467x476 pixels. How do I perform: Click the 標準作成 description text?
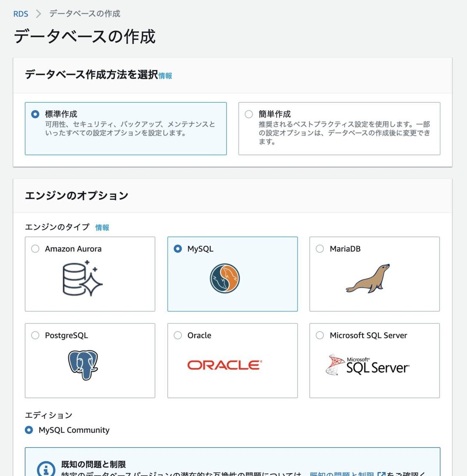coord(130,128)
